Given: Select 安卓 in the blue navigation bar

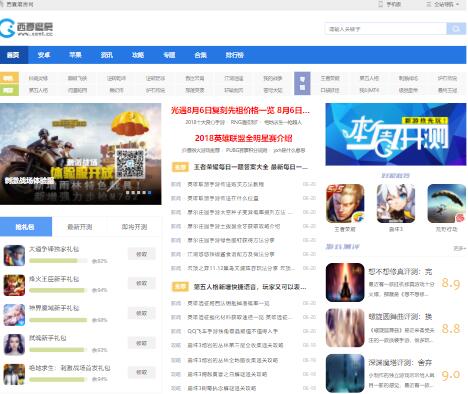Looking at the screenshot, I should tap(44, 55).
